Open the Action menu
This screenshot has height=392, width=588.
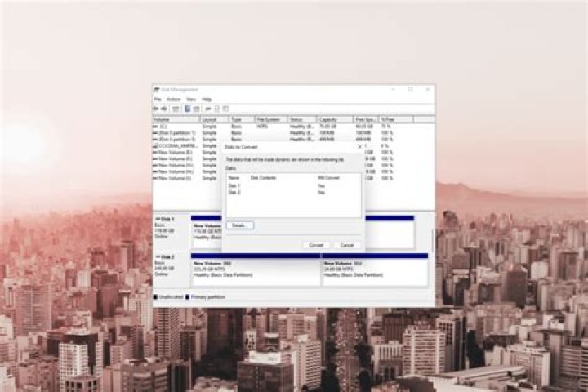pos(174,100)
